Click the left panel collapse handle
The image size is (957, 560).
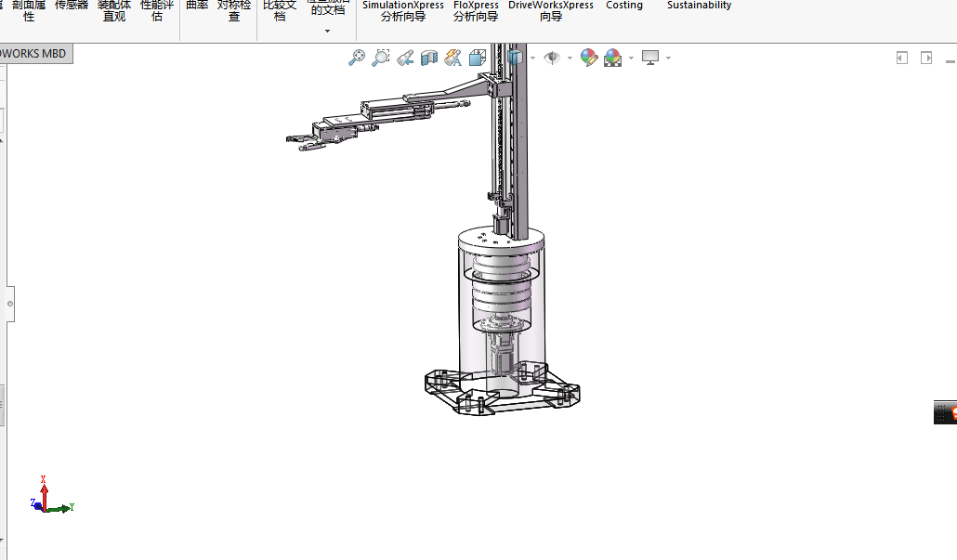[10, 304]
